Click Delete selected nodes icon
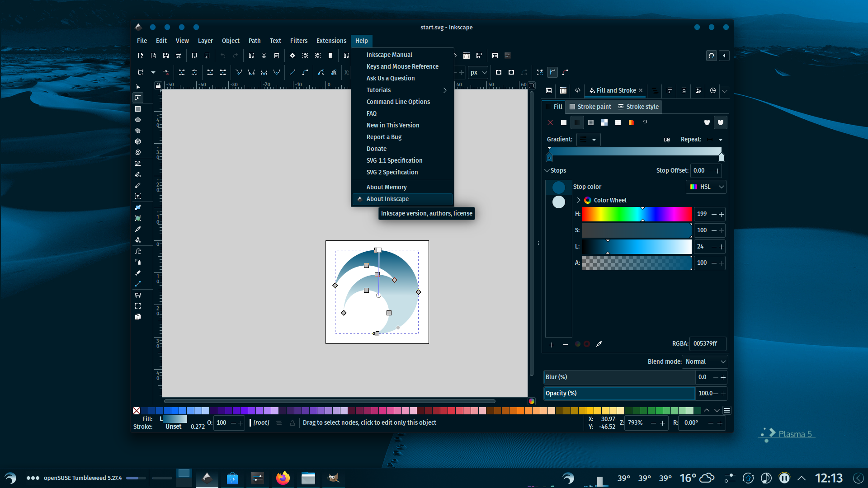The height and width of the screenshot is (488, 868). 166,72
